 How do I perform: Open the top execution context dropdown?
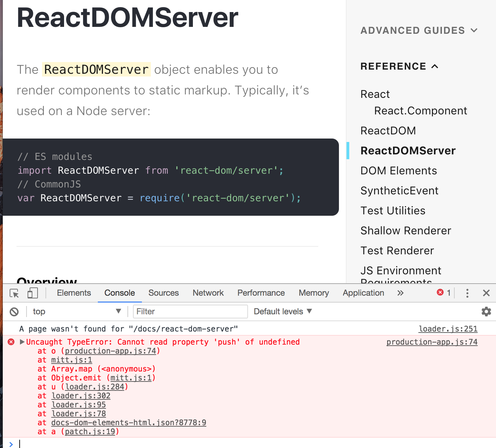[x=76, y=312]
